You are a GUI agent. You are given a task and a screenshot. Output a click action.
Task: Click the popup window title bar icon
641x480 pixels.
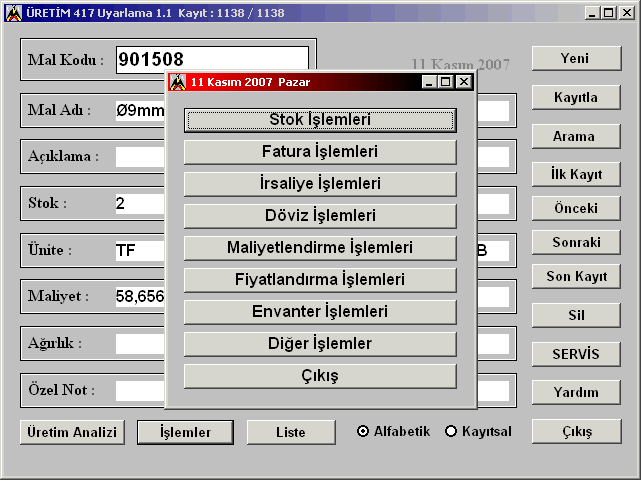click(x=178, y=81)
